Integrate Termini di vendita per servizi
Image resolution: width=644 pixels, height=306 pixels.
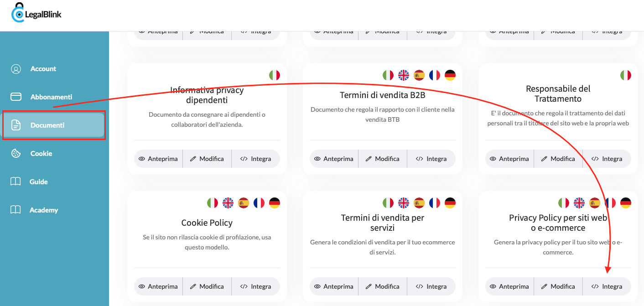tap(431, 286)
